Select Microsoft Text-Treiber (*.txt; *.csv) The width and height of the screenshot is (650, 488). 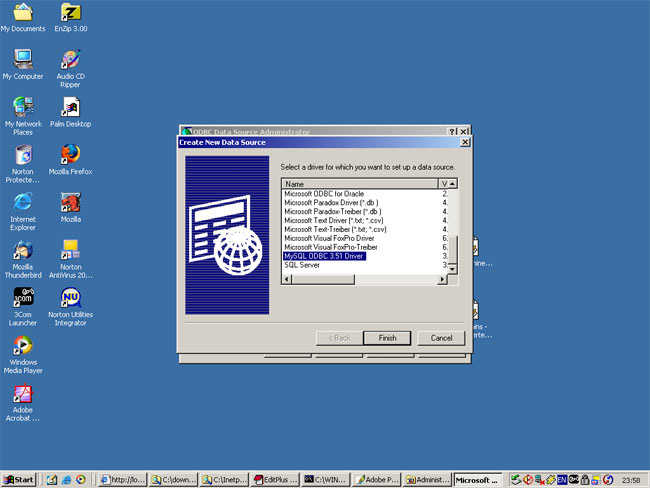pos(335,229)
